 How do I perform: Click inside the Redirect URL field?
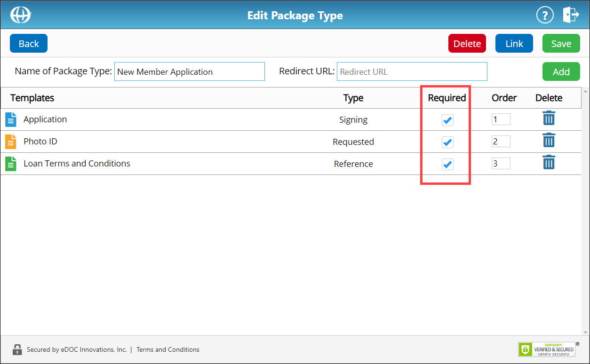point(411,71)
